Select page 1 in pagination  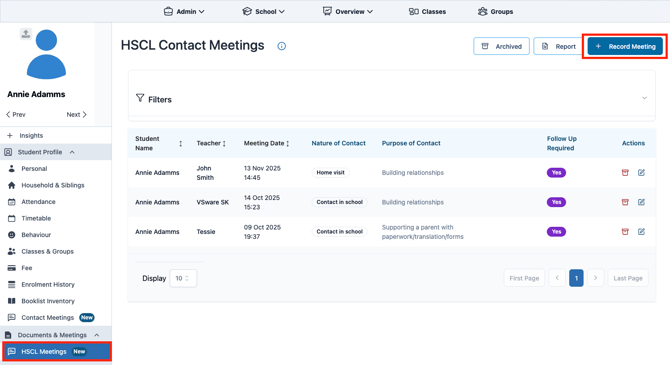tap(576, 278)
